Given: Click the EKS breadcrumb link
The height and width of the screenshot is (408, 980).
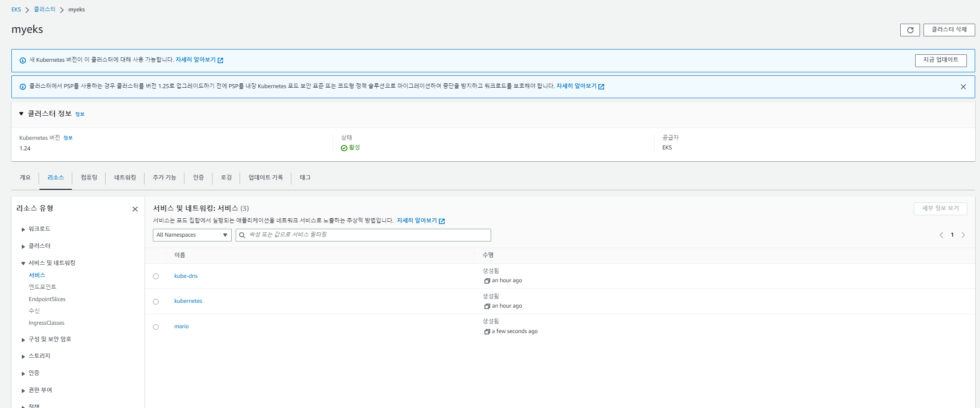Looking at the screenshot, I should (16, 10).
